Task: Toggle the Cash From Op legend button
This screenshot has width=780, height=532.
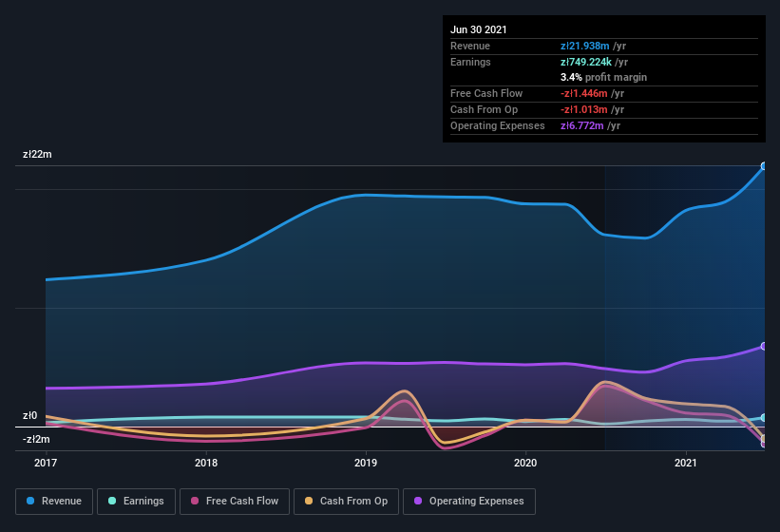Action: (x=346, y=502)
